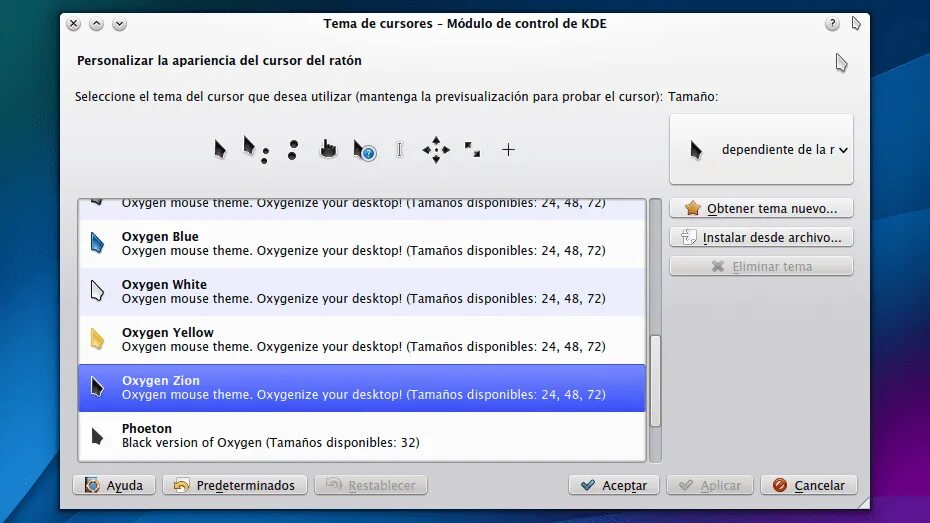Viewport: 930px width, 523px height.
Task: Select the Oxygen Zion theme row
Action: (x=362, y=388)
